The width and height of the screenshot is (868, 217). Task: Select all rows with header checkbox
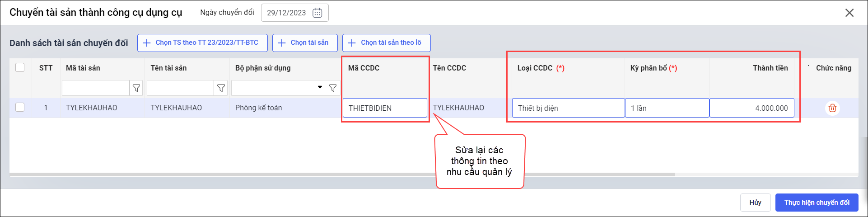(20, 67)
